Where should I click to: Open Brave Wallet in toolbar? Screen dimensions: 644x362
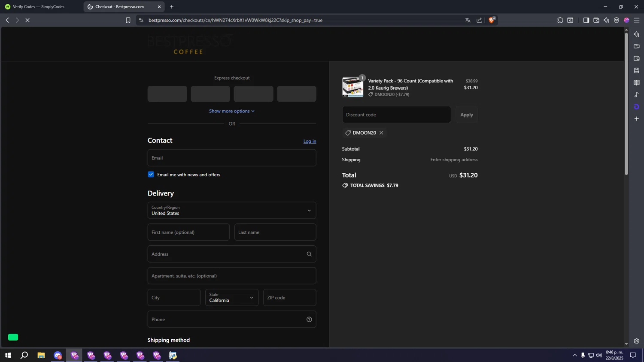click(x=596, y=20)
